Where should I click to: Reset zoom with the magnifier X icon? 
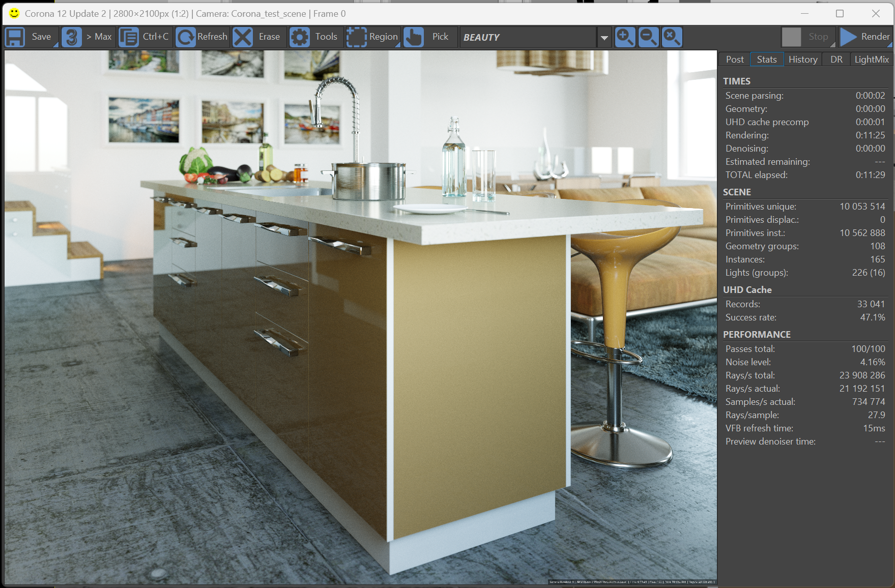672,37
